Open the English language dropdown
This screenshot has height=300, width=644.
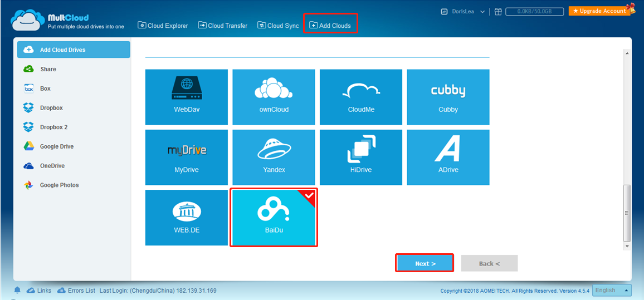click(x=612, y=290)
